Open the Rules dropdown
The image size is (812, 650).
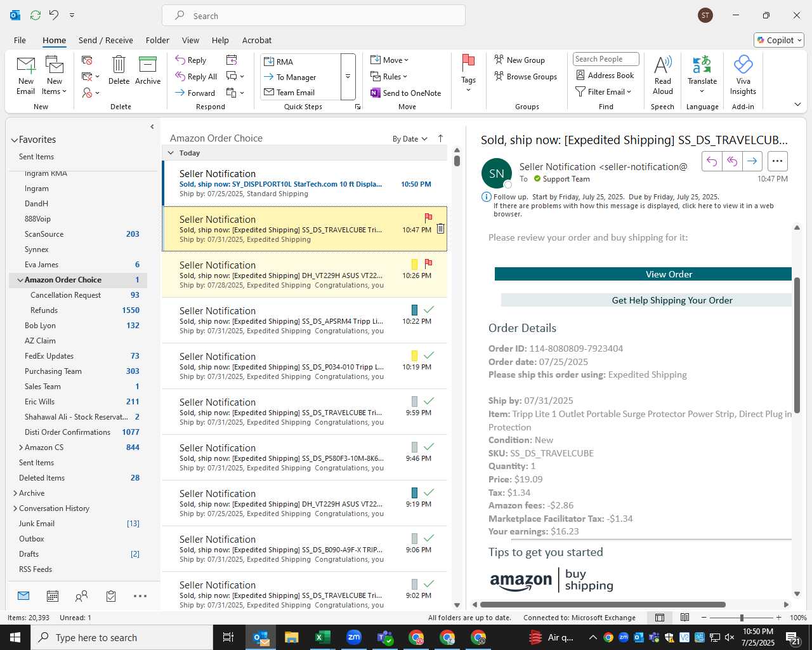[389, 77]
